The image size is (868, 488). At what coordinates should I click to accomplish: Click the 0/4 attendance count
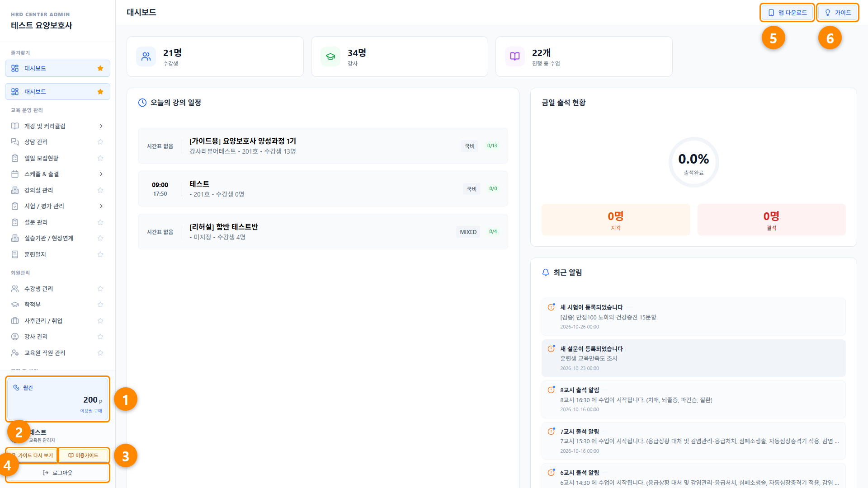pos(493,231)
